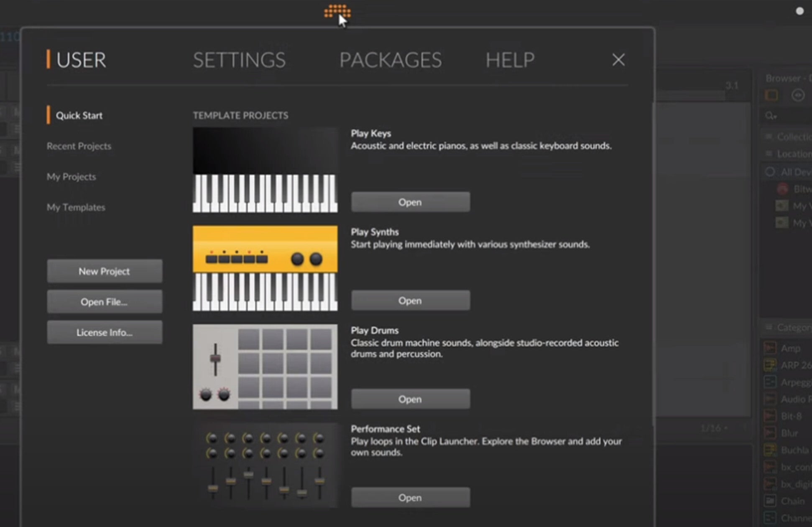Open the Play Synths template
Image resolution: width=812 pixels, height=527 pixels.
[x=410, y=300]
